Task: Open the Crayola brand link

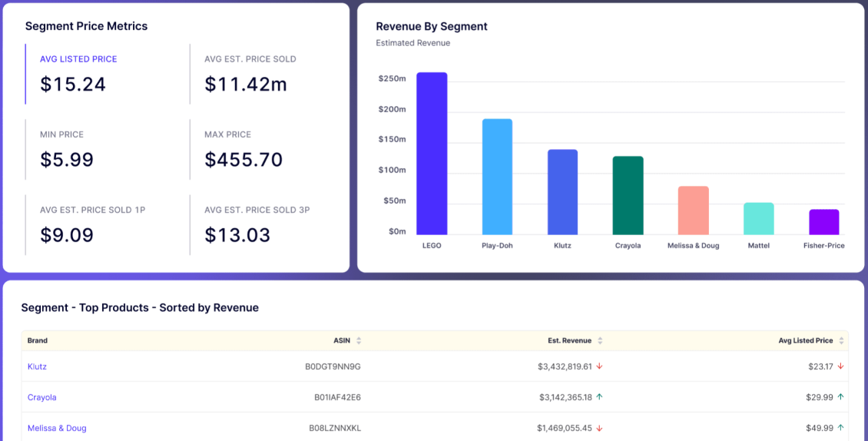Action: 42,397
